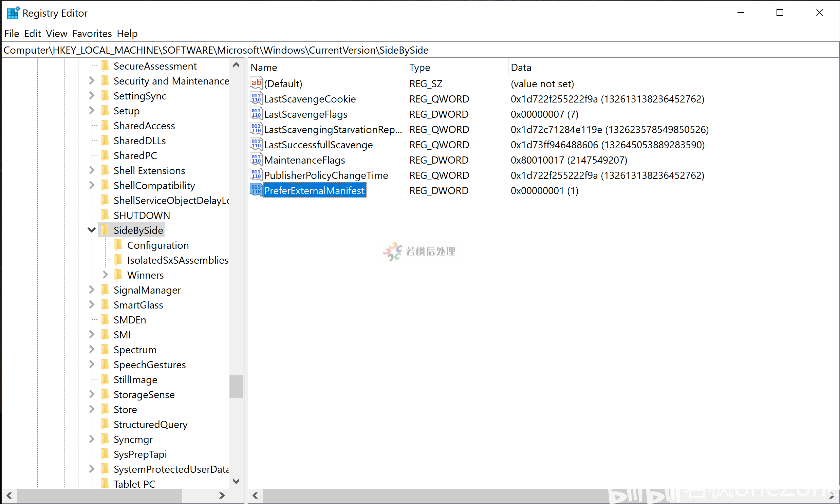Expand the Shell Extensions key

click(x=92, y=170)
